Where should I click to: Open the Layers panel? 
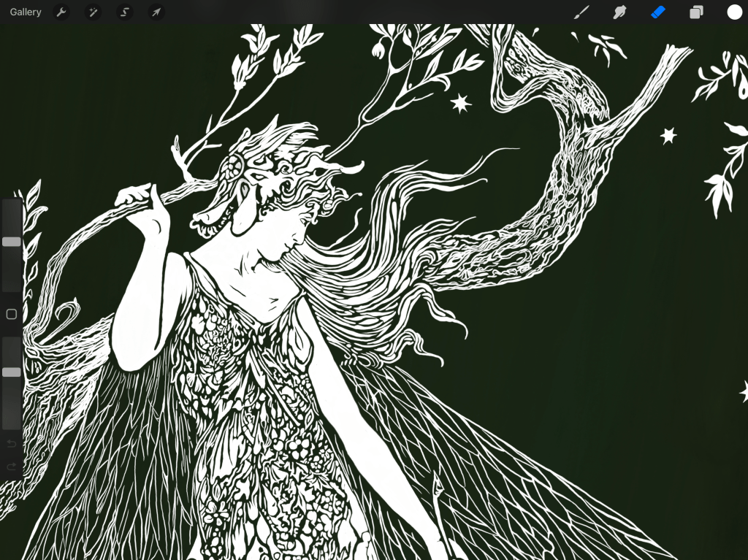696,12
